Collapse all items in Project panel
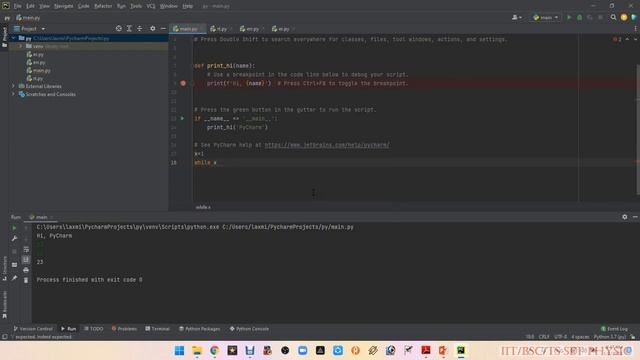 pyautogui.click(x=140, y=29)
